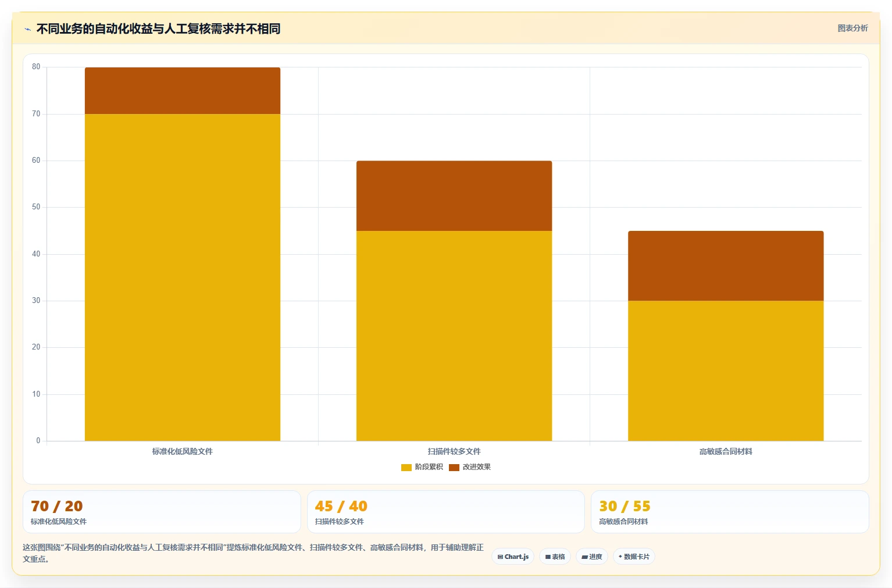Click the brown bar segment for 高敏感合同材料
Viewport: 892px width, 588px height.
[x=726, y=266]
